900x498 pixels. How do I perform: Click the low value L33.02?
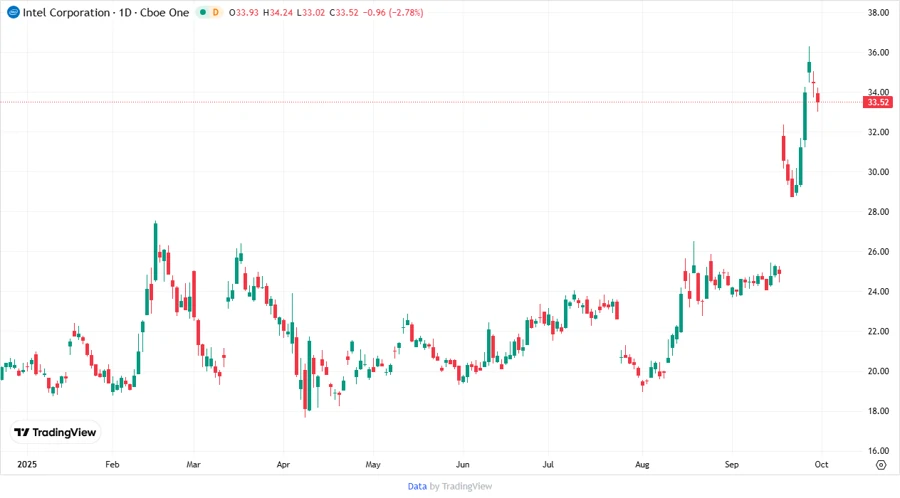[311, 12]
